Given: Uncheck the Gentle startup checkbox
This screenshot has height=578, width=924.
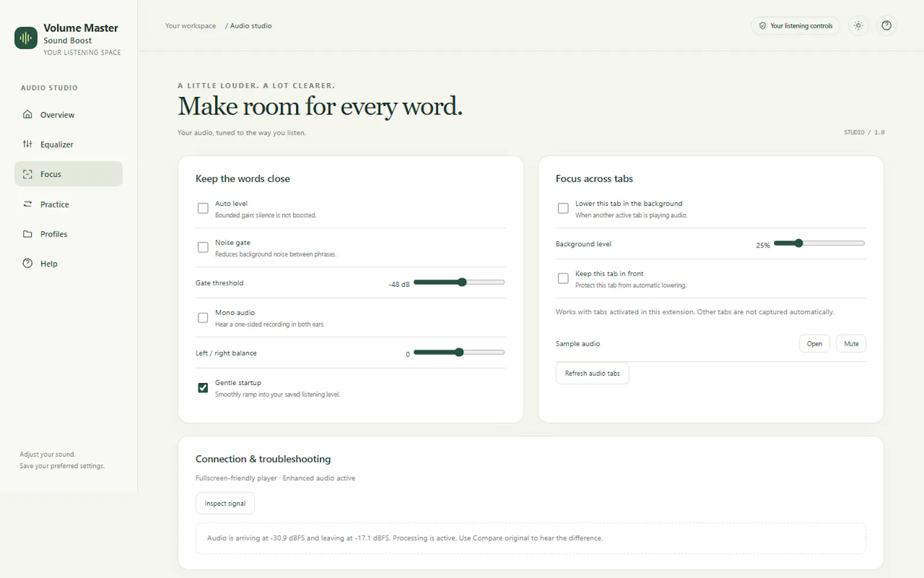Looking at the screenshot, I should [203, 388].
